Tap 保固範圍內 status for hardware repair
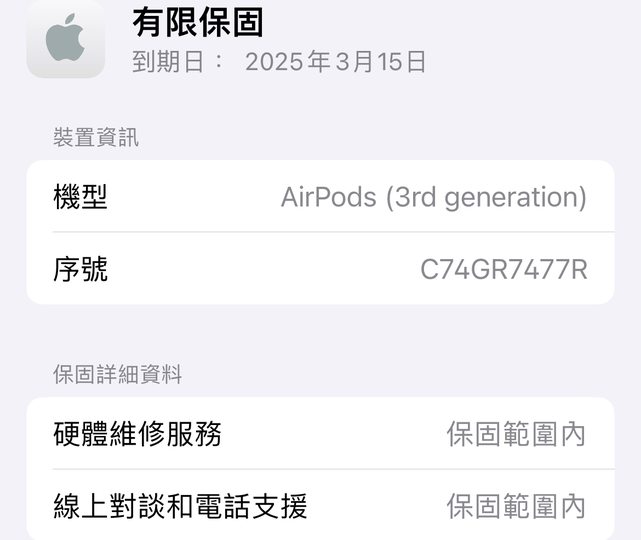This screenshot has width=641, height=540. (x=516, y=434)
